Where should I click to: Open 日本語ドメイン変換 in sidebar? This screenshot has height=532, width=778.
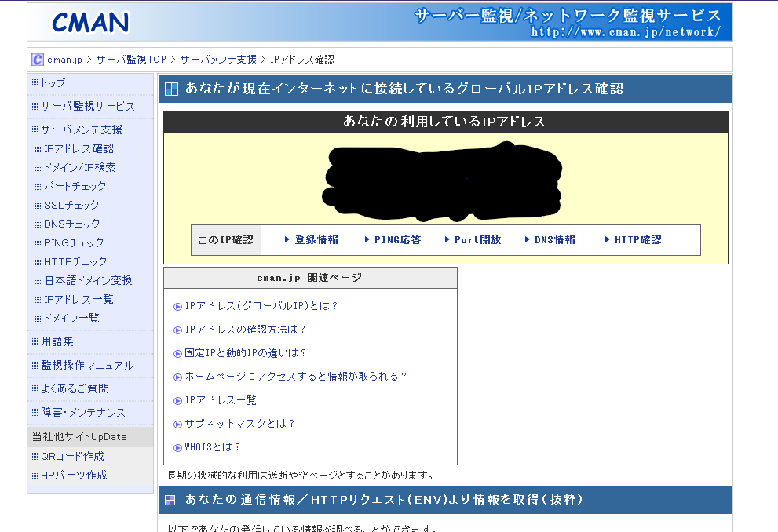pos(88,281)
